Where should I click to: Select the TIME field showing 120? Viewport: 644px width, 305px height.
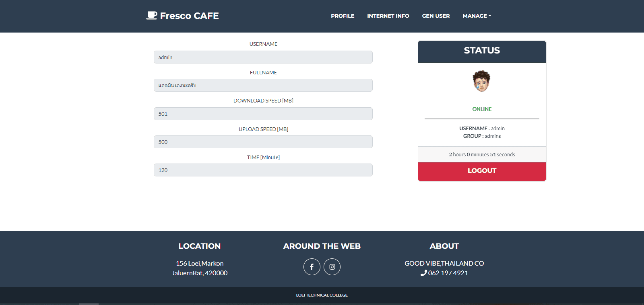click(x=263, y=170)
